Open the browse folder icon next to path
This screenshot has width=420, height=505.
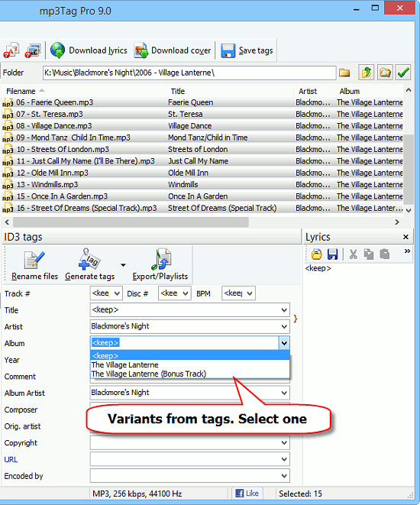click(344, 73)
